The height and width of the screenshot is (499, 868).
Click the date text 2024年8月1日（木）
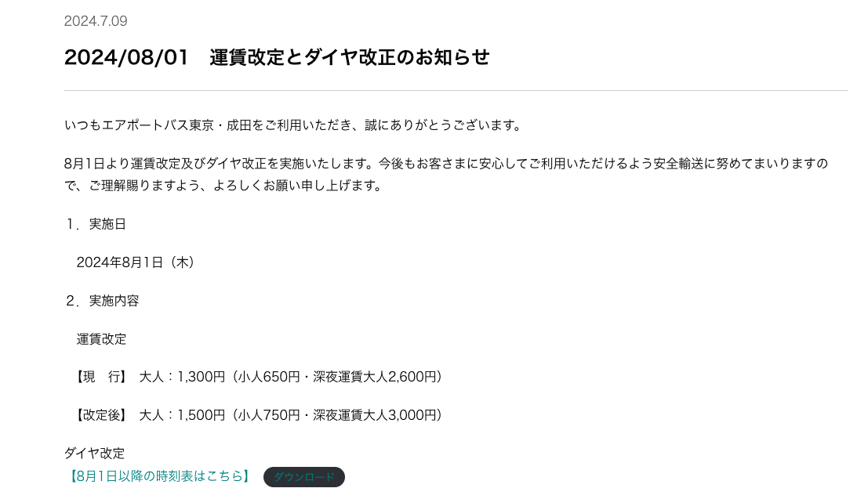click(x=136, y=262)
